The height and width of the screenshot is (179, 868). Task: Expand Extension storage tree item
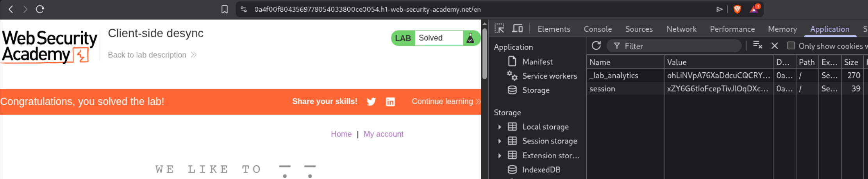tap(500, 156)
